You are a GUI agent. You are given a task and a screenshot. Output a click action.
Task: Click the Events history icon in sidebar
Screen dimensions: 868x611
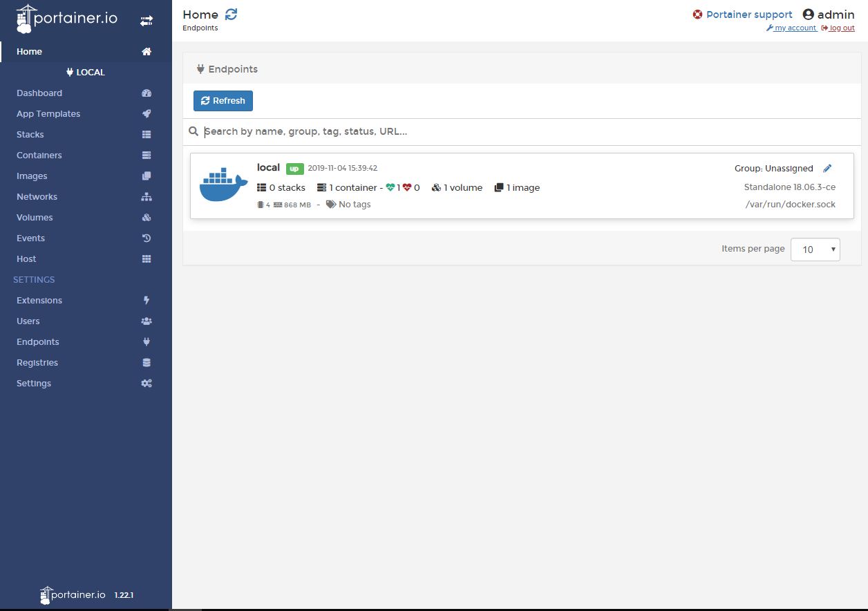pos(147,238)
